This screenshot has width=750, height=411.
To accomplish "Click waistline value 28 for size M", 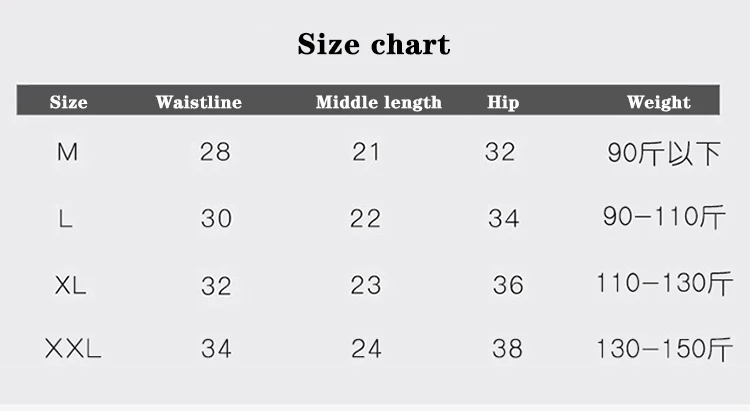I will (215, 152).
